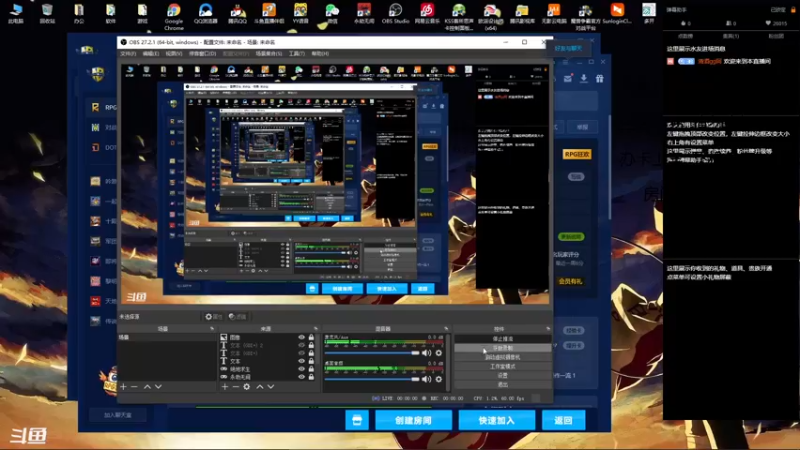Pop out the 场景 scenes dock
The height and width of the screenshot is (450, 800).
(x=212, y=329)
